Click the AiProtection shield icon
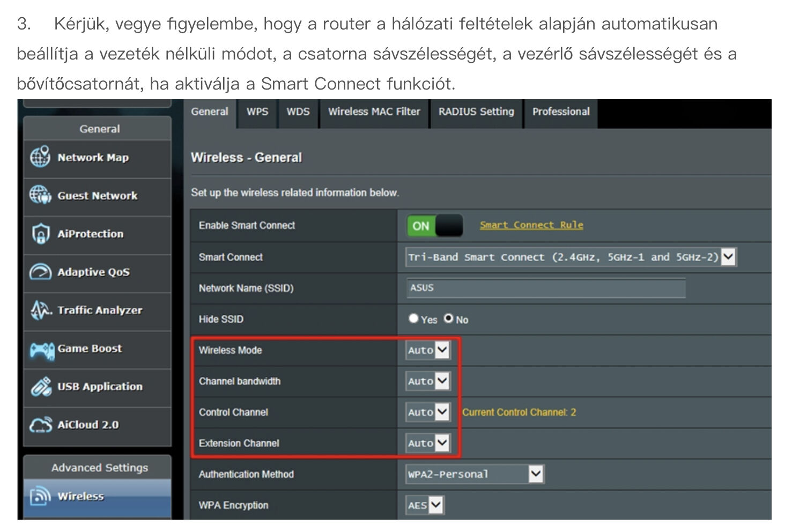 pos(40,233)
